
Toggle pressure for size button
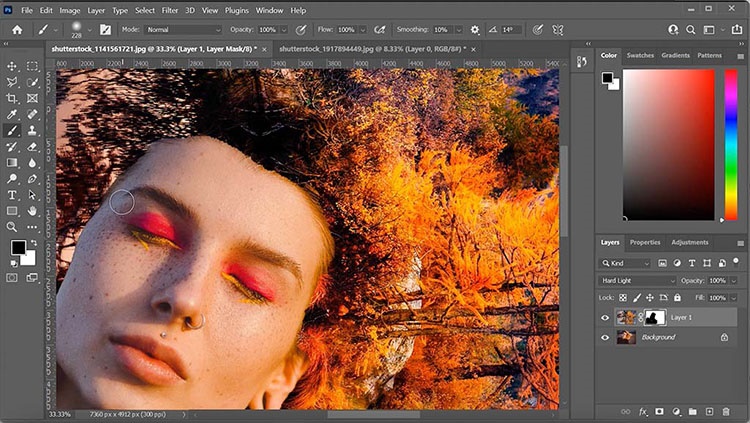tap(538, 30)
